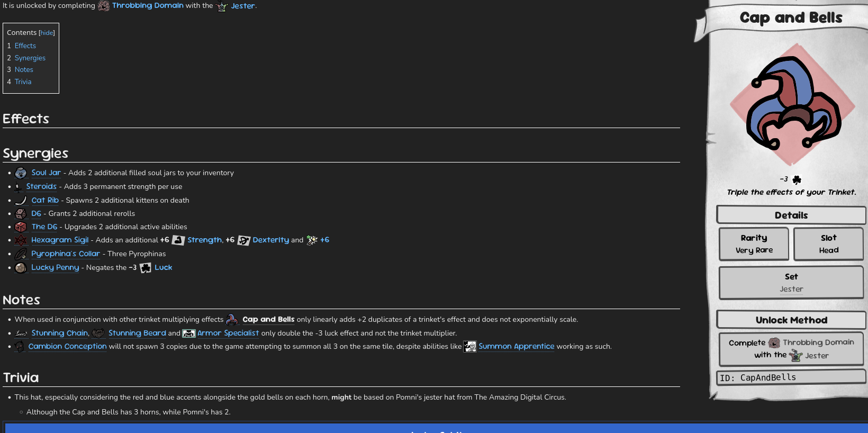Open the Jester link in the intro line
The width and height of the screenshot is (868, 433).
[243, 6]
